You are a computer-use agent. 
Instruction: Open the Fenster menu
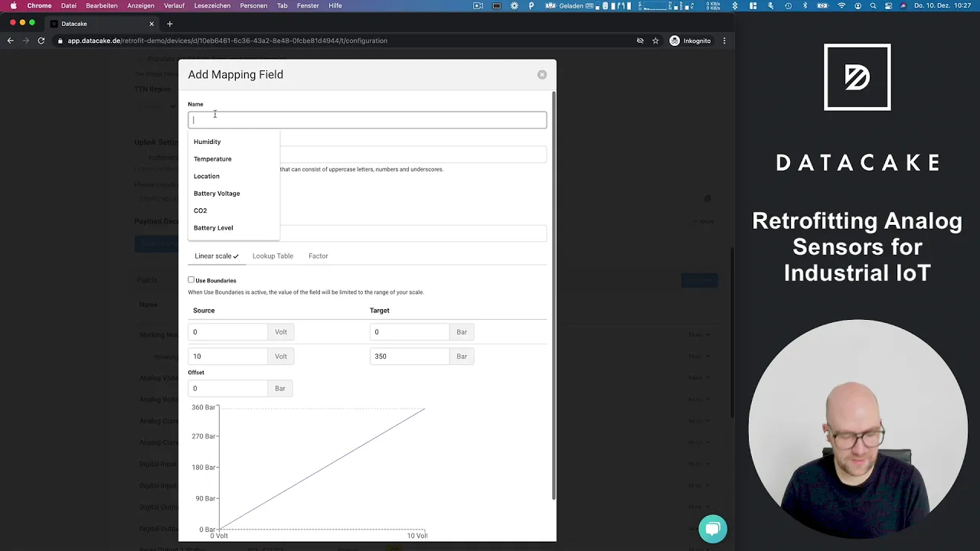coord(308,5)
